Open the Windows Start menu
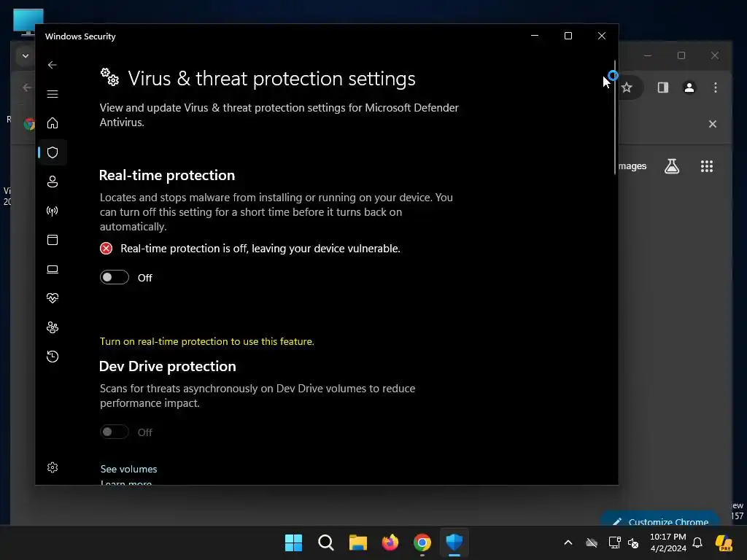The height and width of the screenshot is (560, 747). click(293, 542)
